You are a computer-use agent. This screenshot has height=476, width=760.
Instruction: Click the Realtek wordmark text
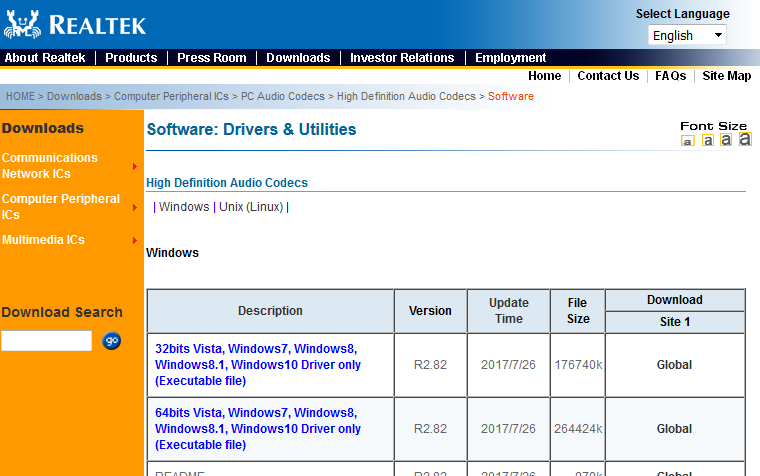(97, 25)
